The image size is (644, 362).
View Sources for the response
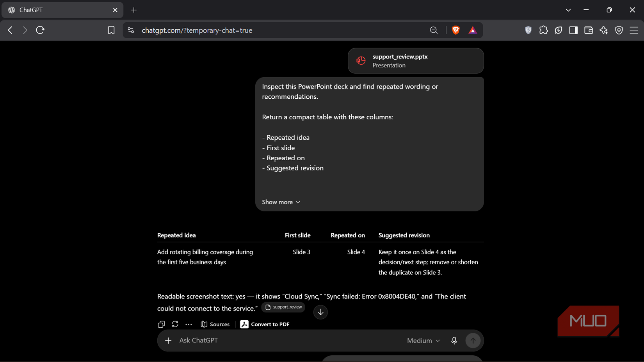pos(215,324)
